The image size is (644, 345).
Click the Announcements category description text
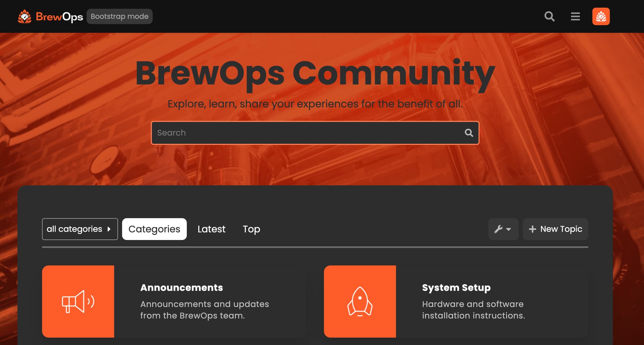point(204,310)
